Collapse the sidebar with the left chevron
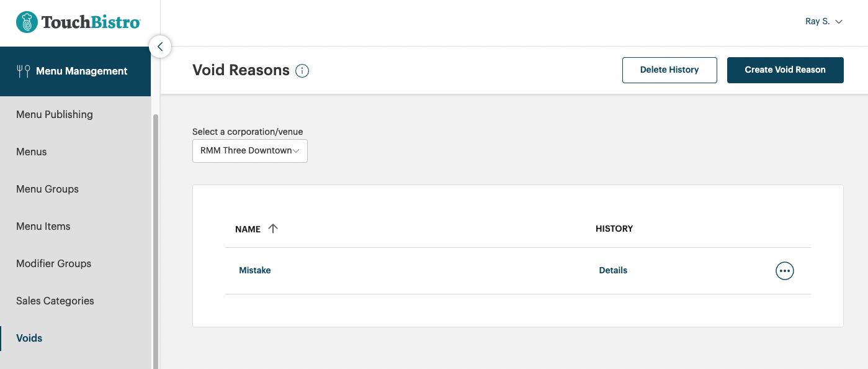This screenshot has width=868, height=369. pyautogui.click(x=159, y=46)
